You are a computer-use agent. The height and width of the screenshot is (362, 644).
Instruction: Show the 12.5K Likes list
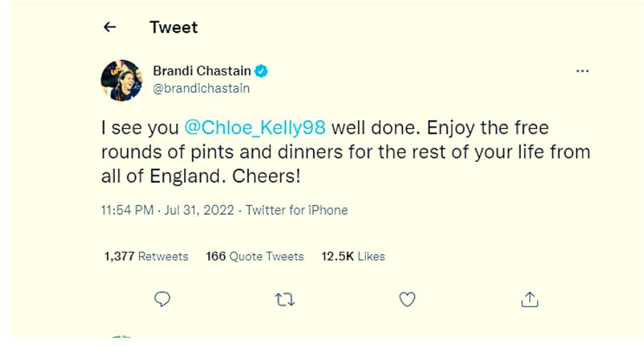pos(353,257)
